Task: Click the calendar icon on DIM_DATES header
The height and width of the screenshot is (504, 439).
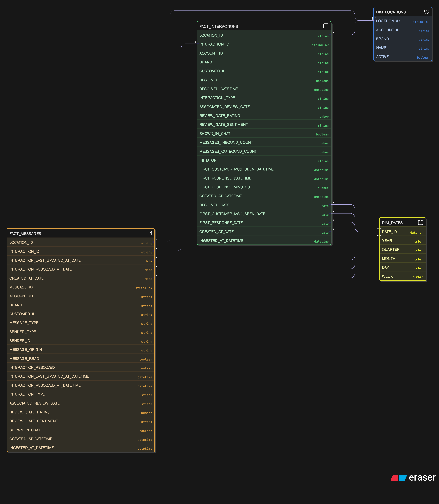Action: point(421,222)
